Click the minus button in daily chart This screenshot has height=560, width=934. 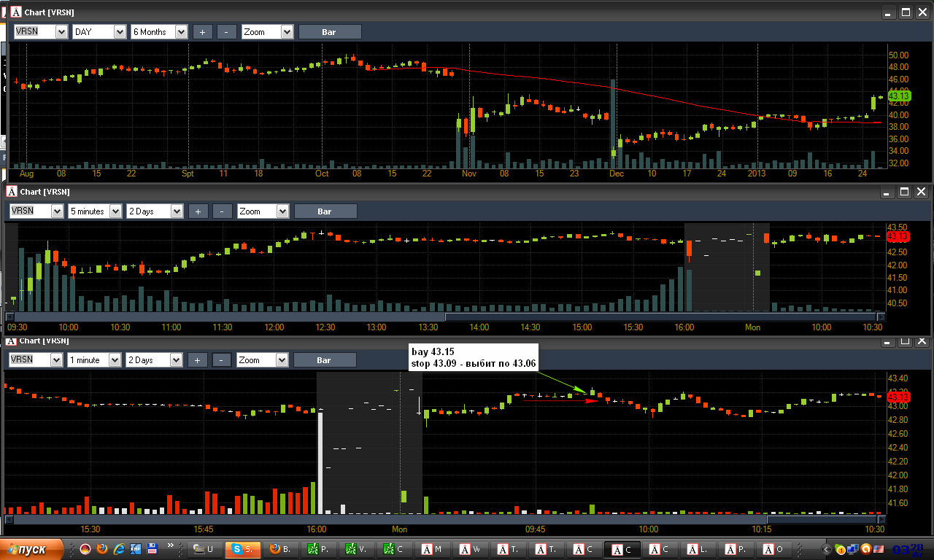tap(227, 32)
